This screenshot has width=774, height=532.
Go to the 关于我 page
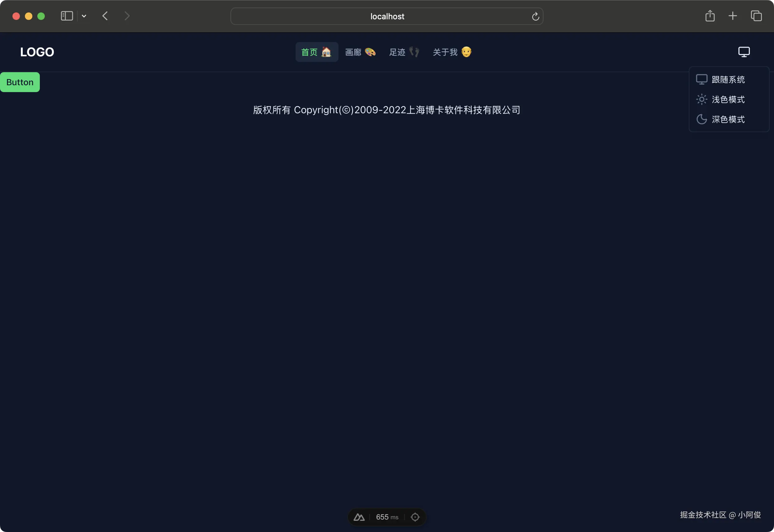coord(452,52)
